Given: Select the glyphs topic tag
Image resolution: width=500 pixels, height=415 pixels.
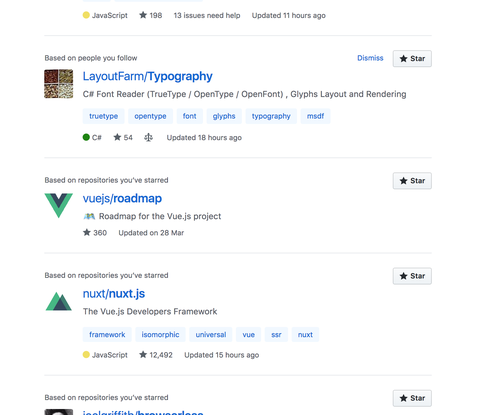Looking at the screenshot, I should (x=224, y=116).
